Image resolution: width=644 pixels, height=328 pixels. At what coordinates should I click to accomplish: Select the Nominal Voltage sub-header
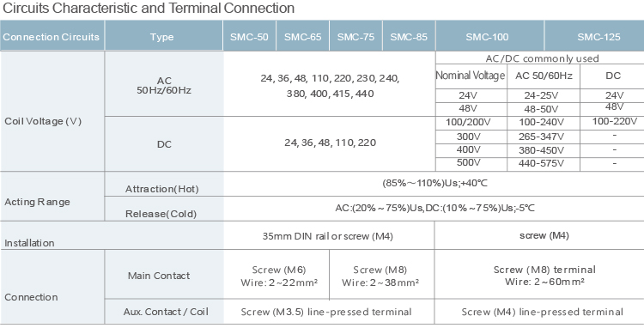click(471, 76)
